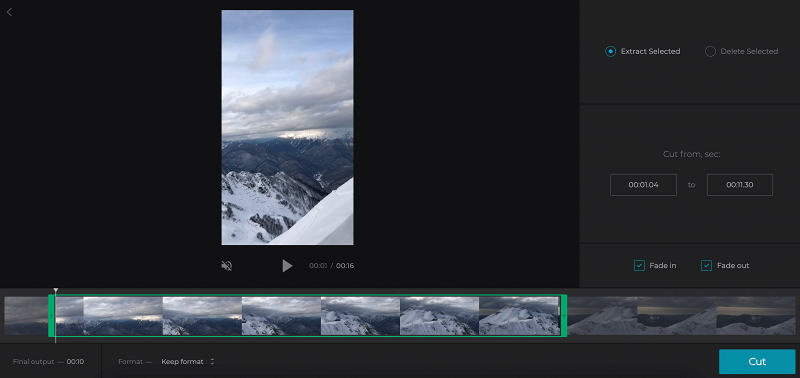This screenshot has width=800, height=378.
Task: Go back using the left arrow icon
Action: point(9,12)
